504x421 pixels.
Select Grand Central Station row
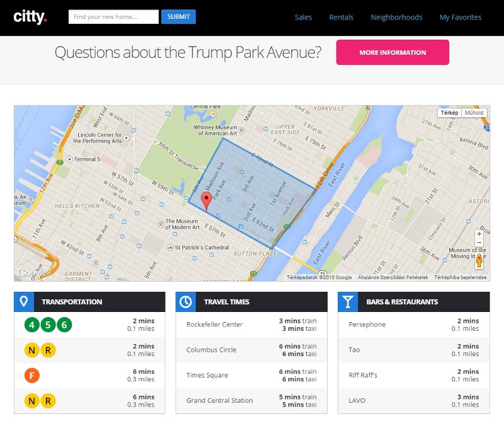pos(251,401)
